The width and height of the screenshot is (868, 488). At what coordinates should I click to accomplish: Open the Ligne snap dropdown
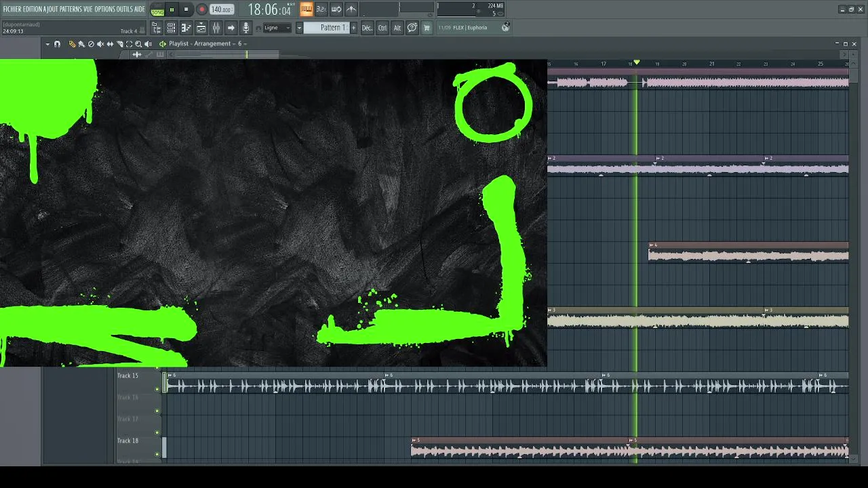[277, 28]
